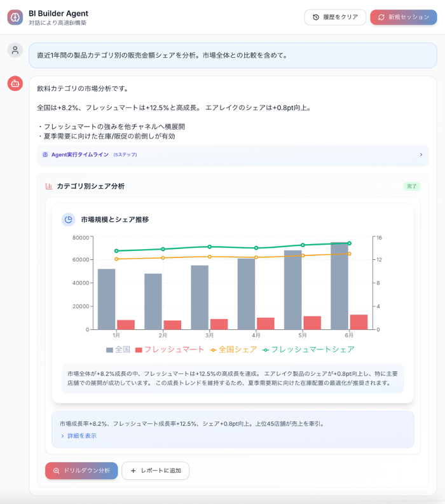The width and height of the screenshot is (445, 504).
Task: Click the pie chart icon beside 市場規模とシェア推移
Action: [69, 219]
